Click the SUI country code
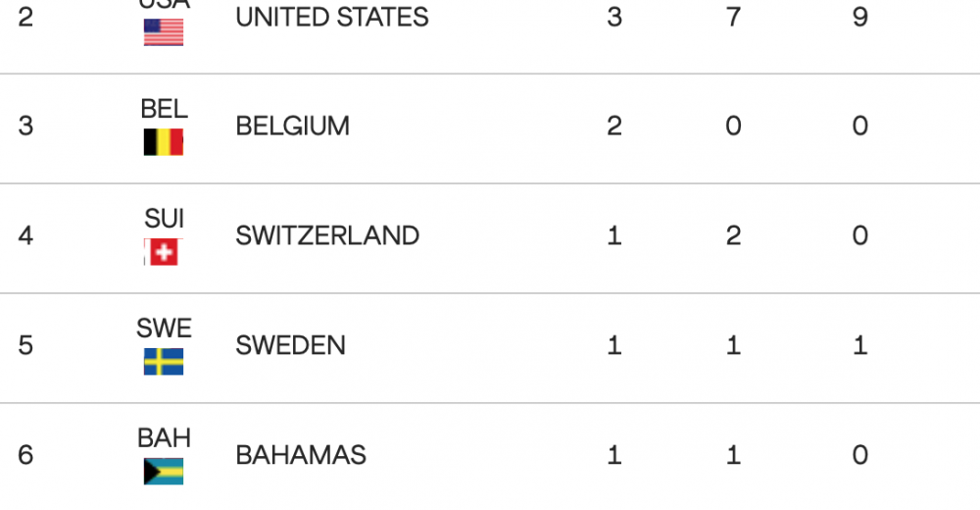This screenshot has height=510, width=980. 164,218
